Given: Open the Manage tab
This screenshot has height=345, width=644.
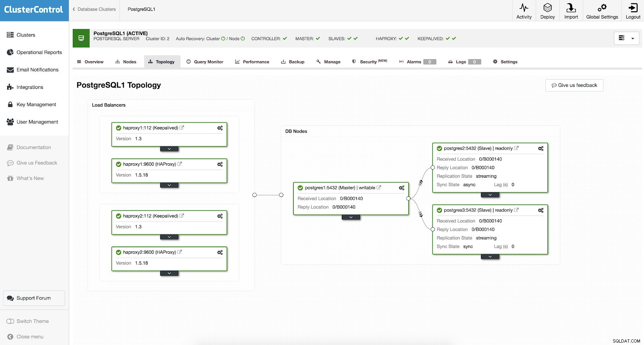Looking at the screenshot, I should click(x=328, y=62).
